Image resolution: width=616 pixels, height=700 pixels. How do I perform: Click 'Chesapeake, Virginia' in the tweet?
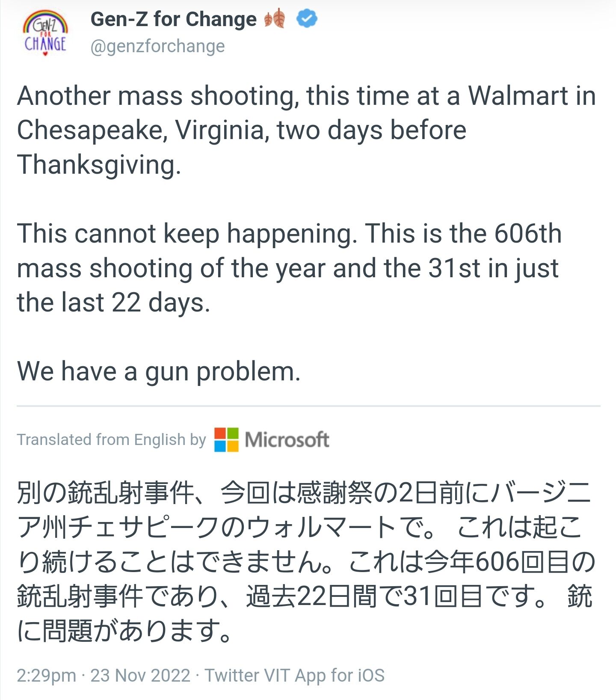(143, 130)
